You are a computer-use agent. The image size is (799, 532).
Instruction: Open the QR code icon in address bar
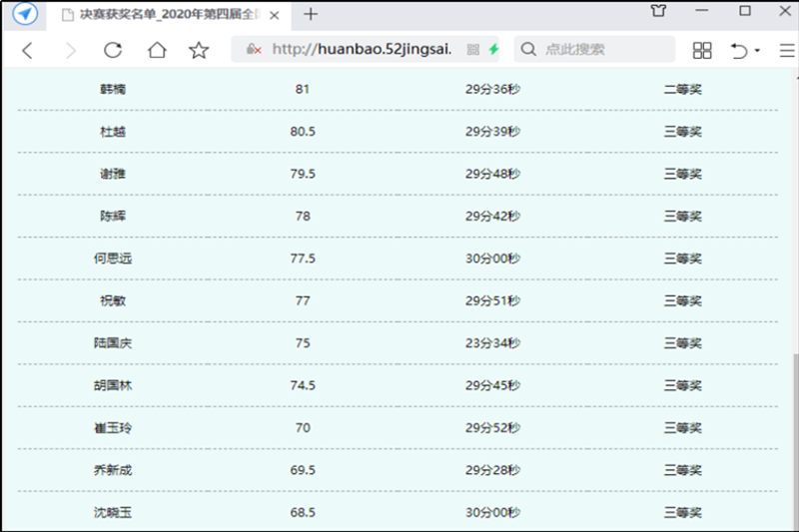(473, 50)
